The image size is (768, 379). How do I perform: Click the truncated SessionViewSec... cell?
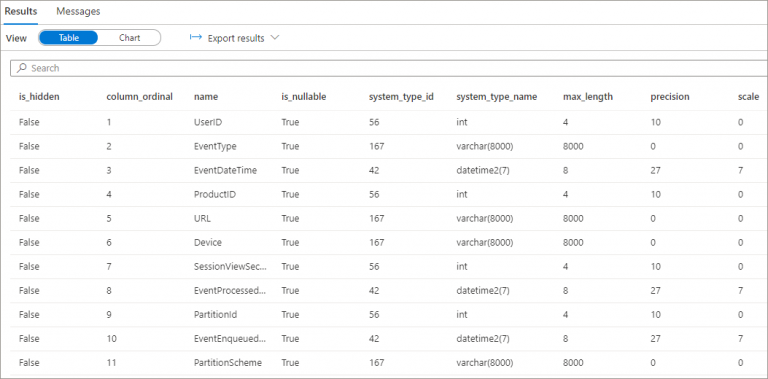(230, 267)
